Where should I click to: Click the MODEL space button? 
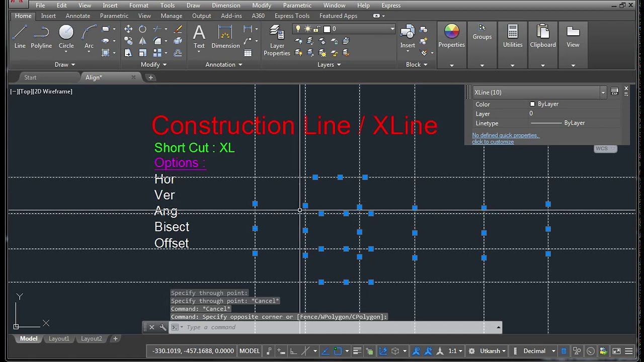click(x=250, y=351)
